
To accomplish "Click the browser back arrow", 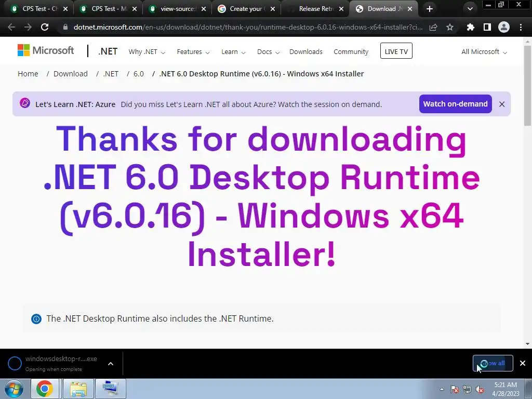I will point(11,27).
